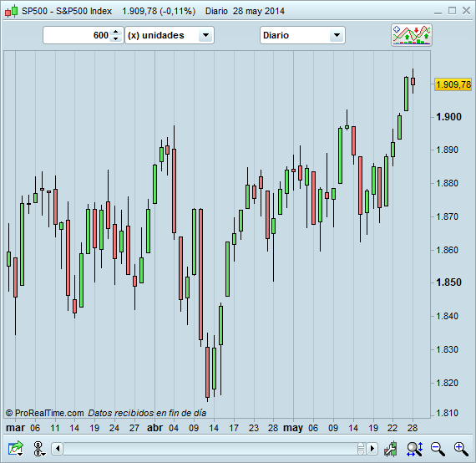Click the 'mar' month label on time axis
The image size is (476, 463).
(x=16, y=428)
